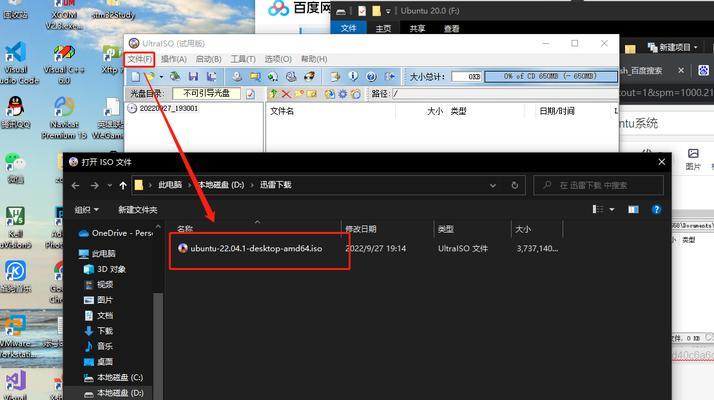Click the Back arrow in the open dialog
This screenshot has width=714, height=400.
(x=76, y=185)
